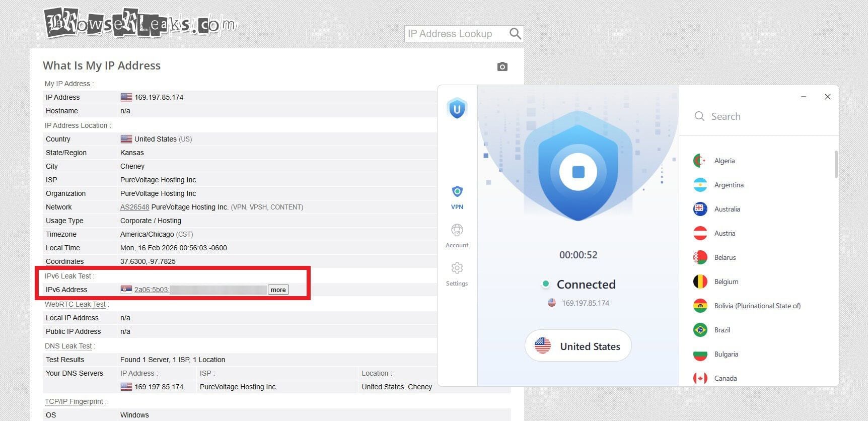Click the 'more' button next to IPv6 address

click(278, 290)
